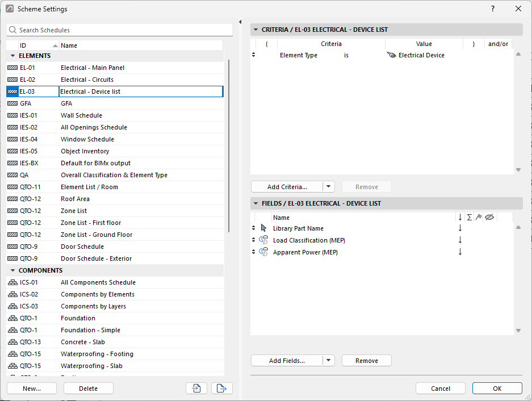Click the Library Part Name cursor icon
This screenshot has height=401, width=532.
tap(263, 228)
